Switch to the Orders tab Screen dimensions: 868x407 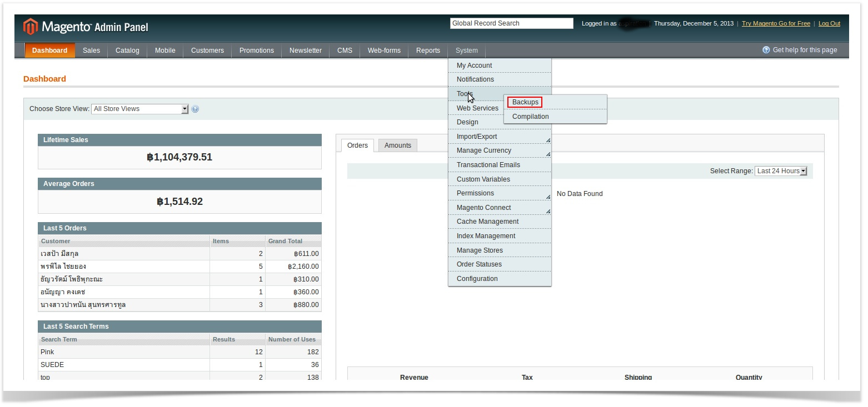tap(357, 145)
